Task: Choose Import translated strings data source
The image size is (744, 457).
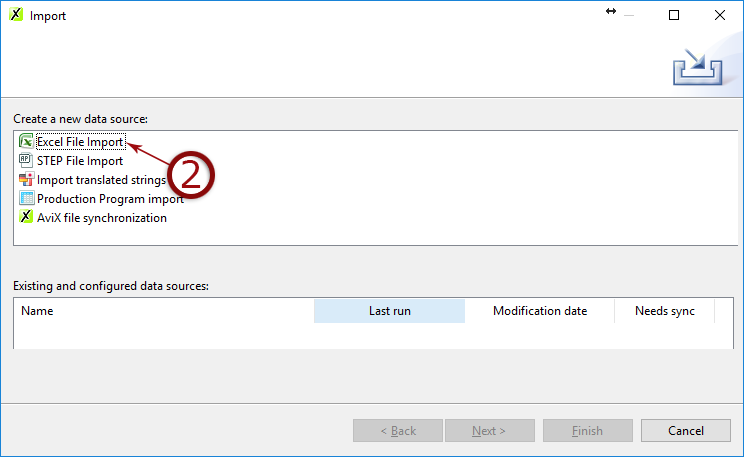Action: click(100, 180)
